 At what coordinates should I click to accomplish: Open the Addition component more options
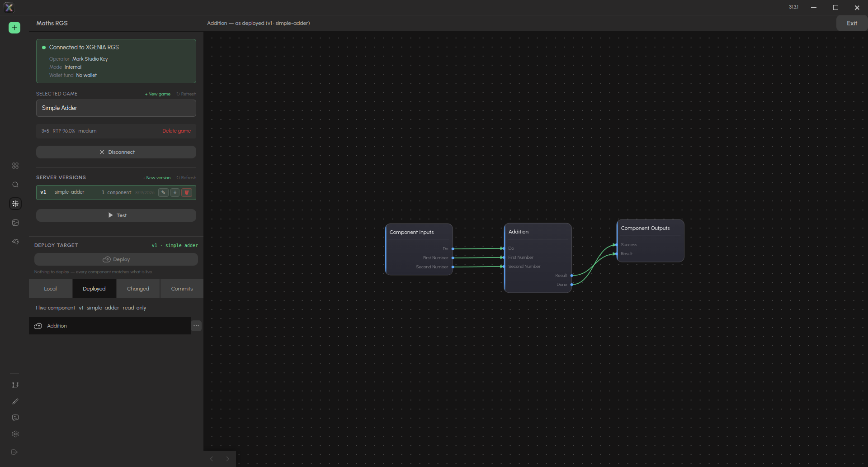196,326
